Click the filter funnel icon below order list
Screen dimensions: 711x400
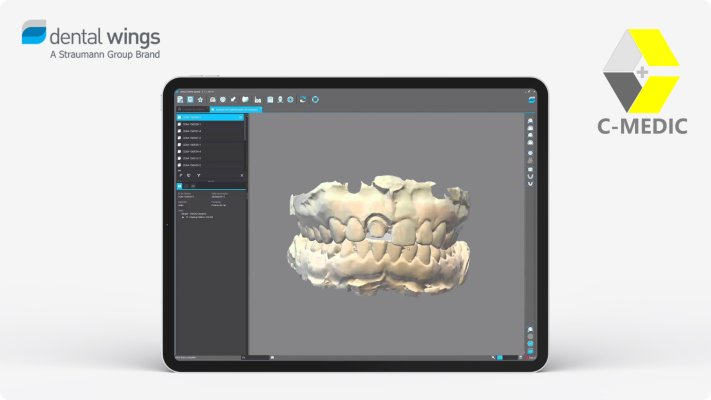tap(198, 175)
